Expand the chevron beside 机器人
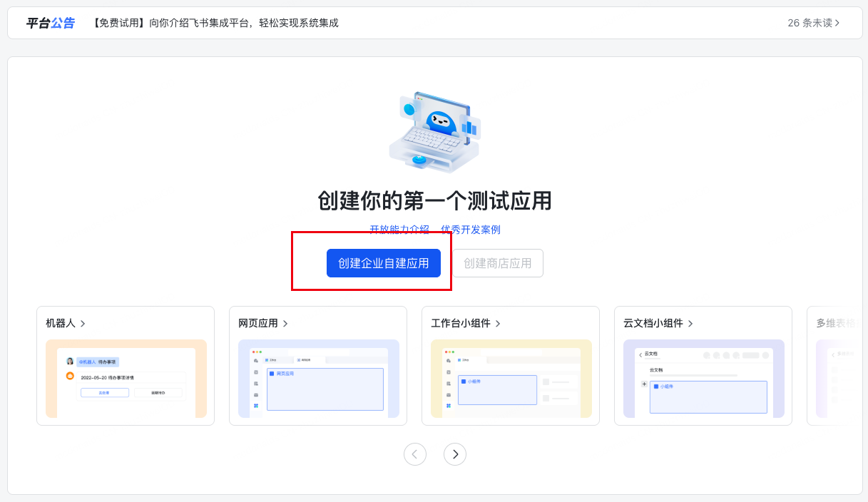This screenshot has height=502, width=868. point(83,324)
